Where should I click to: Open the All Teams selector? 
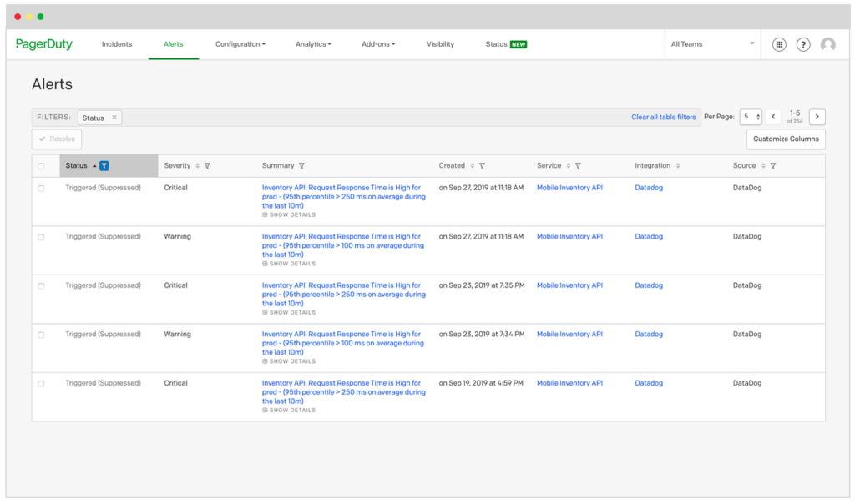click(712, 44)
